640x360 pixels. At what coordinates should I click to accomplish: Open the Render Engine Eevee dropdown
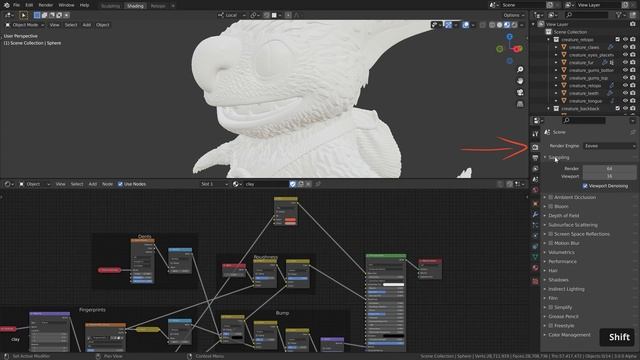(x=609, y=146)
